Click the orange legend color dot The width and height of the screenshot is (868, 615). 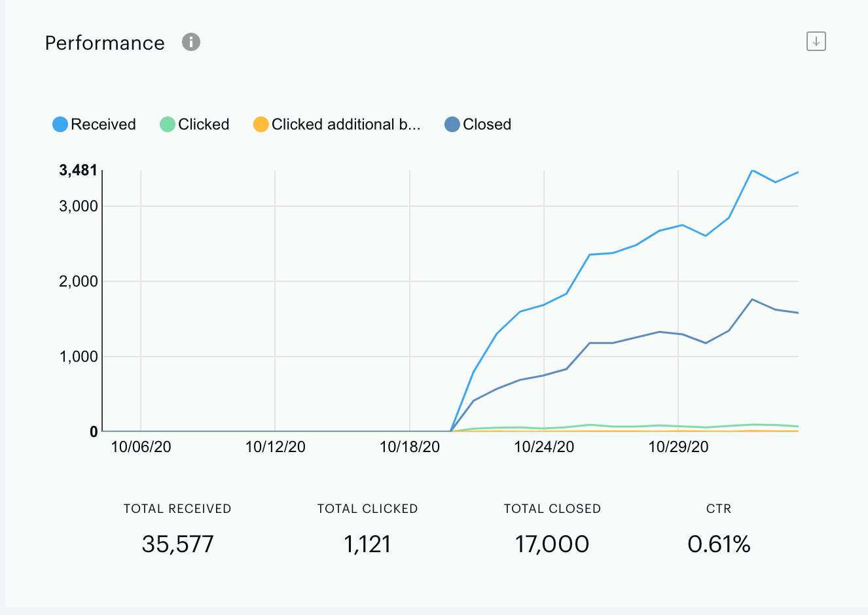pyautogui.click(x=261, y=124)
